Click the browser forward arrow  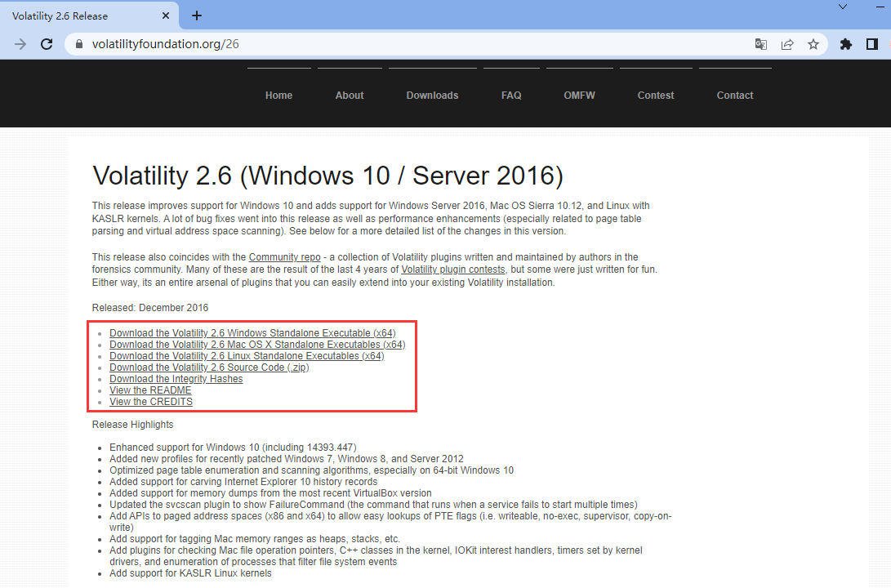pyautogui.click(x=20, y=44)
